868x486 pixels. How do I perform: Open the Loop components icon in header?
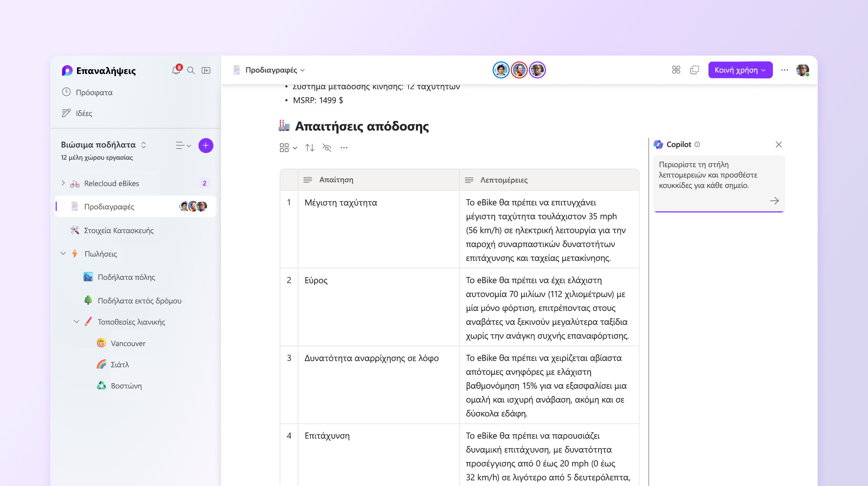pos(676,70)
